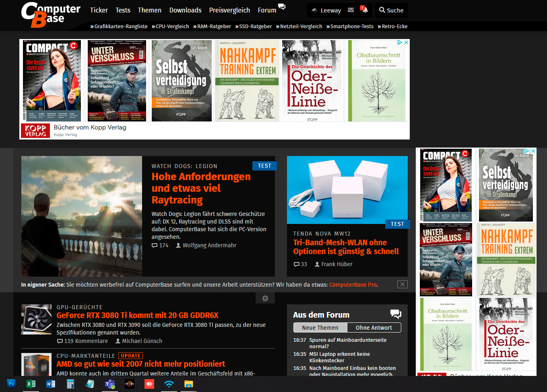This screenshot has height=392, width=547.
Task: Open forum thread Nach Mainboard Einbau kein booten
Action: 353,371
